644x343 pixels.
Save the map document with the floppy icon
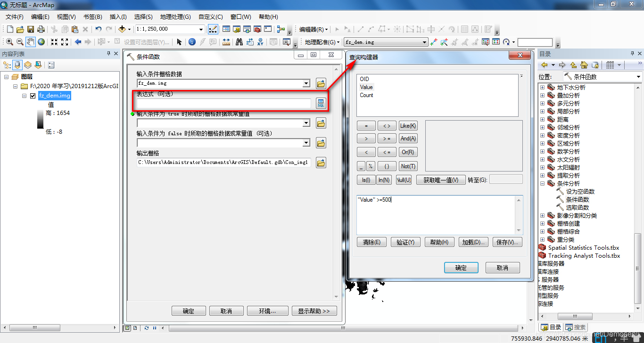pos(30,29)
